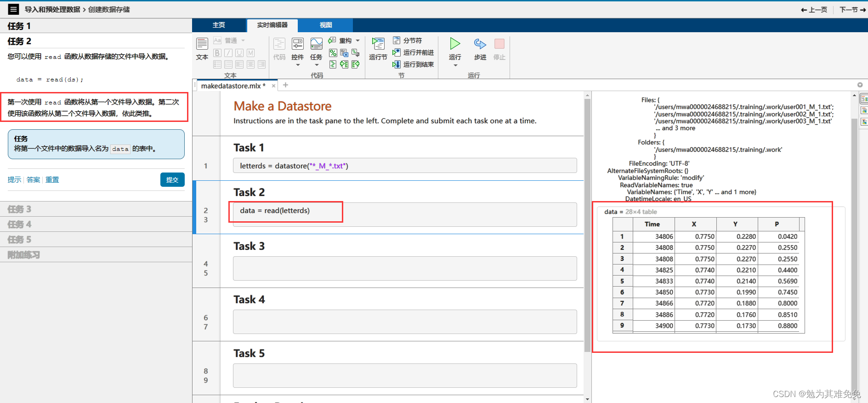This screenshot has width=868, height=403.
Task: Click the 创建数据存储 breadcrumb
Action: pos(109,9)
